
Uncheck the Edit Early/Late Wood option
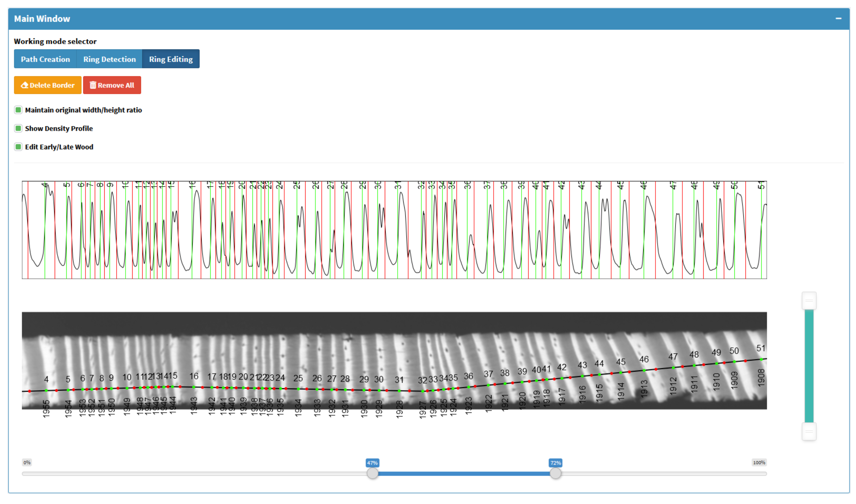pos(18,147)
